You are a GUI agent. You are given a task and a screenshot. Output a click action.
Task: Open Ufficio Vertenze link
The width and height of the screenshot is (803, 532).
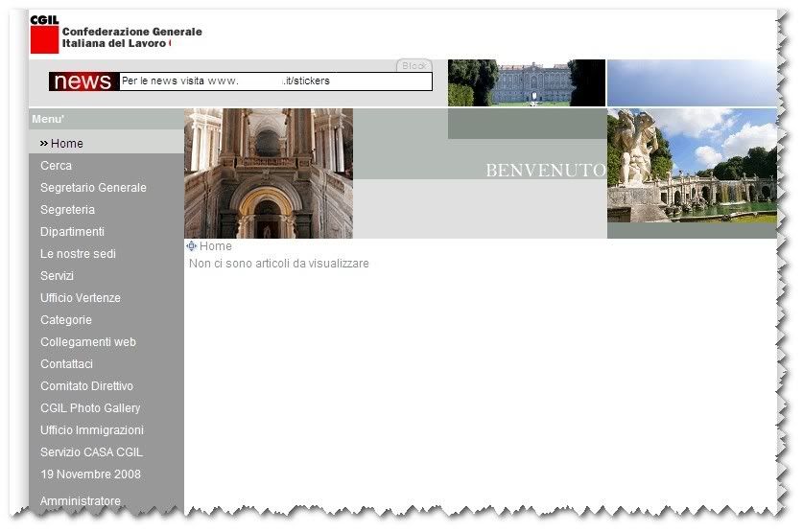[x=81, y=298]
